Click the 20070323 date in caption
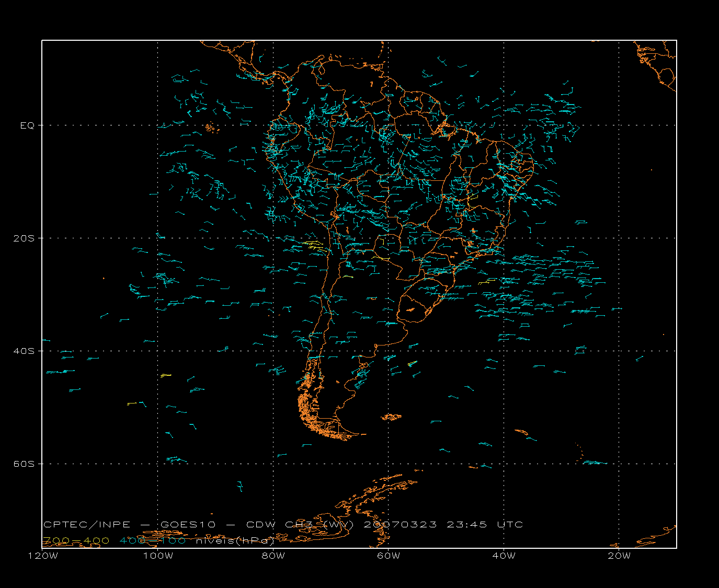The height and width of the screenshot is (588, 719). (400, 525)
